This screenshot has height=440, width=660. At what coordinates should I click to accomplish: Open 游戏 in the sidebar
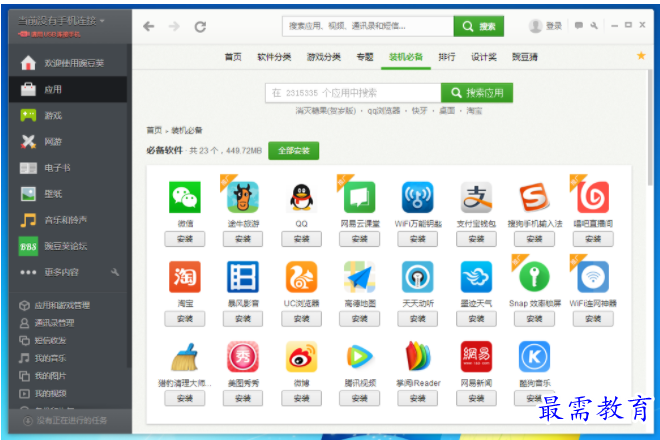[68, 115]
